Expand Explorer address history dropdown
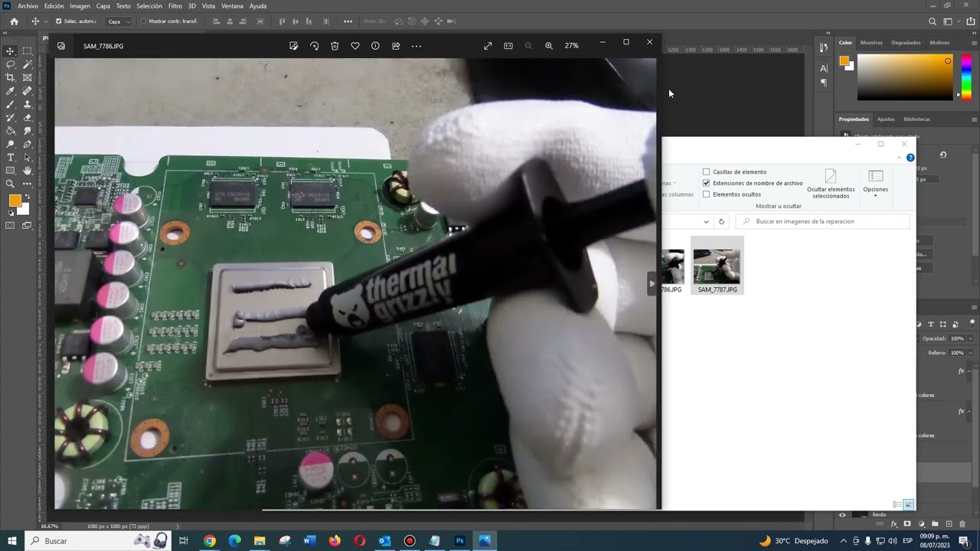The image size is (980, 551). tap(706, 222)
